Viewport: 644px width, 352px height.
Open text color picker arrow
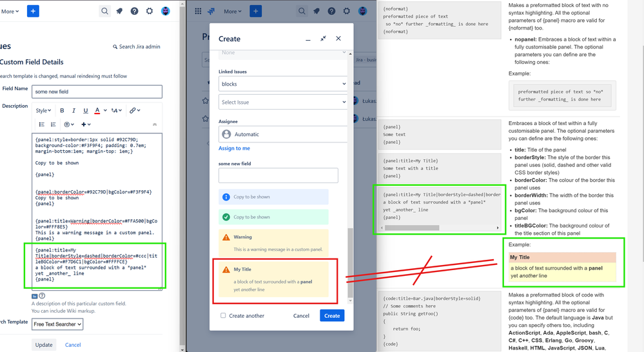pos(105,110)
